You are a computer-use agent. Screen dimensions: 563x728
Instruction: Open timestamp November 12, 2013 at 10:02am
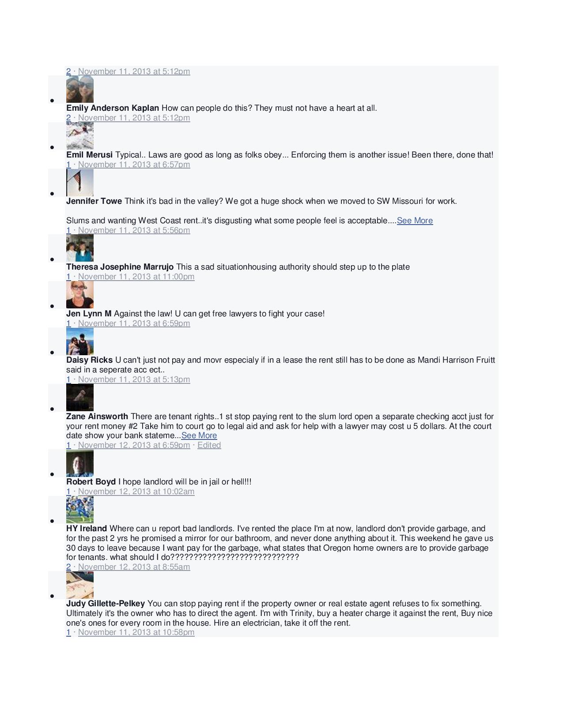pyautogui.click(x=136, y=492)
